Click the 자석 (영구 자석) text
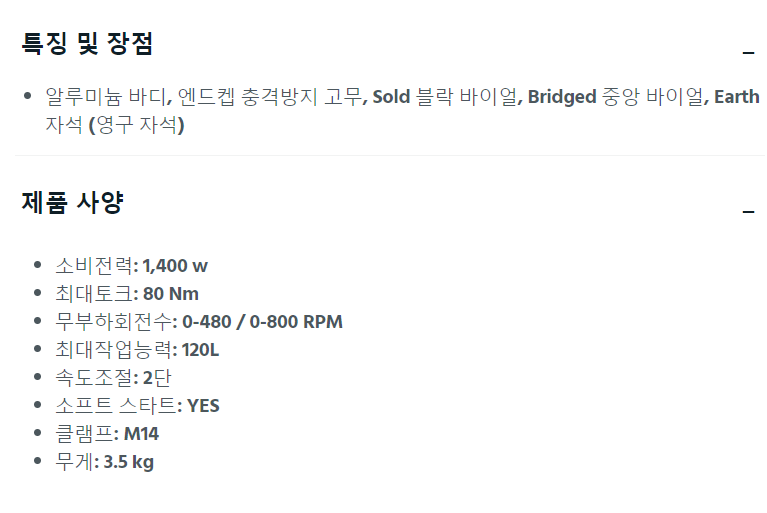This screenshot has width=767, height=513. (x=115, y=125)
